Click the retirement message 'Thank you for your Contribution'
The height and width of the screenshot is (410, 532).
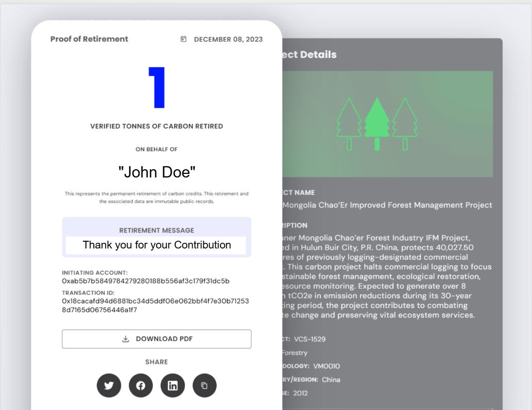coord(157,245)
